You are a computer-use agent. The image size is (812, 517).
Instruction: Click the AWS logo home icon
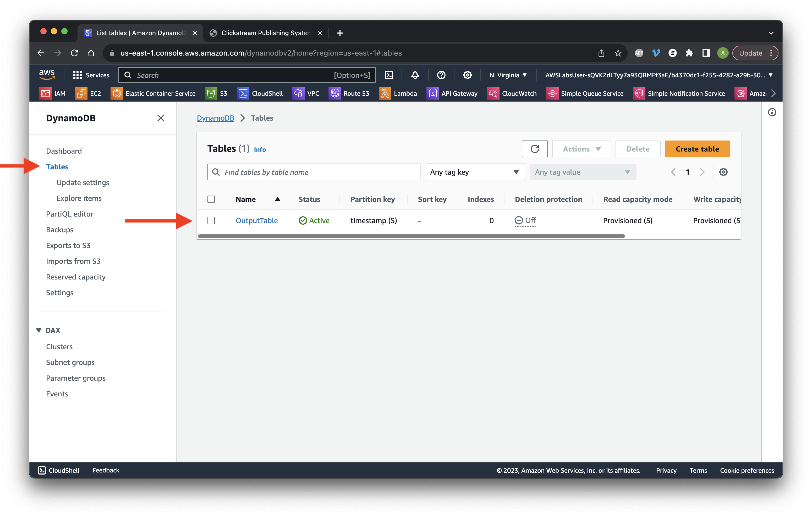tap(47, 74)
